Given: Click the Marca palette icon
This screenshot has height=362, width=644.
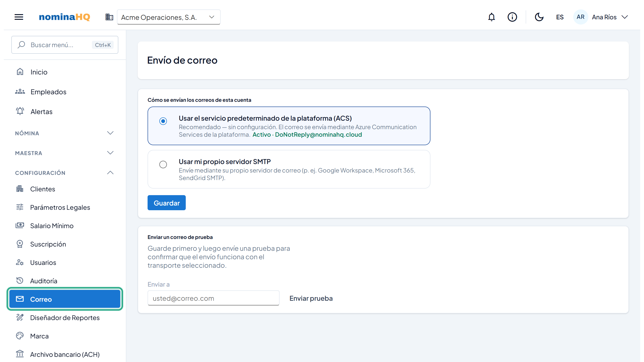Looking at the screenshot, I should (x=20, y=336).
